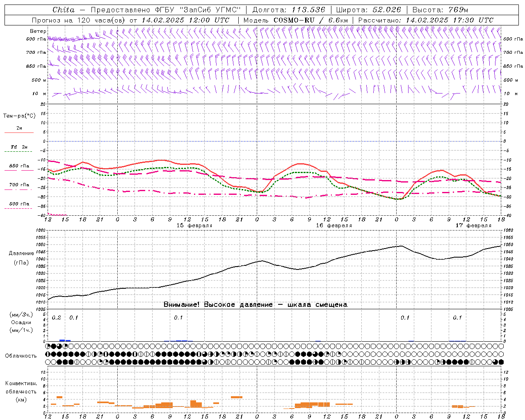Click the "(км)" convective height unit label
The image size is (525, 420).
click(x=21, y=399)
